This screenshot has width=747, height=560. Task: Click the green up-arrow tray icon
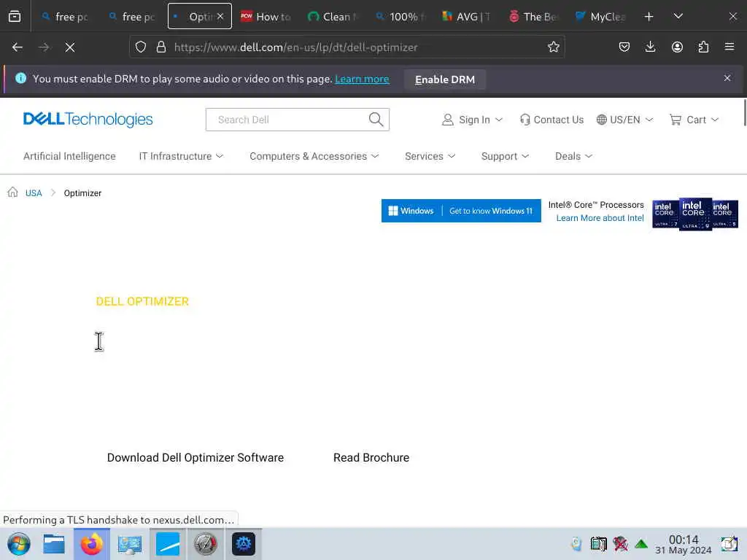pos(641,544)
